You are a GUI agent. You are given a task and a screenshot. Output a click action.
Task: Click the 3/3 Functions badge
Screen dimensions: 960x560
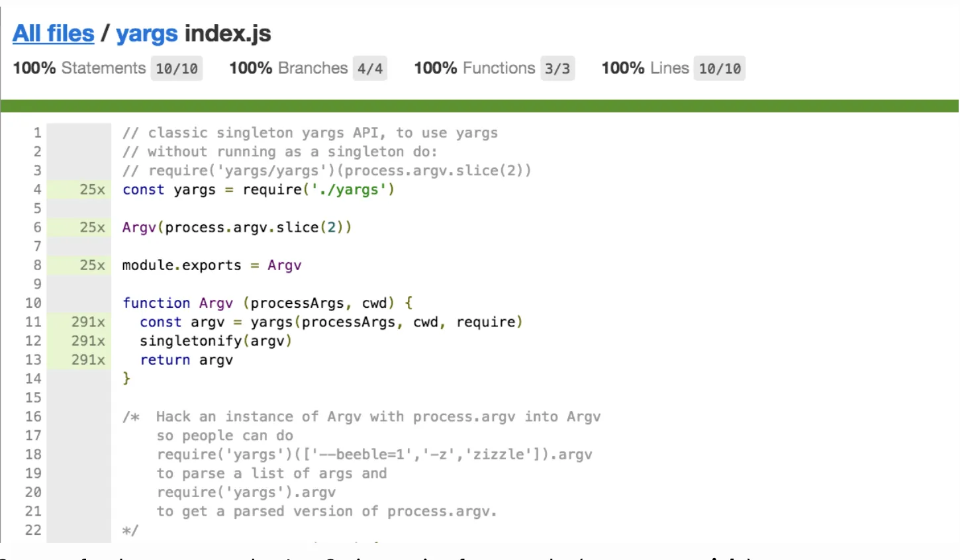(x=557, y=69)
